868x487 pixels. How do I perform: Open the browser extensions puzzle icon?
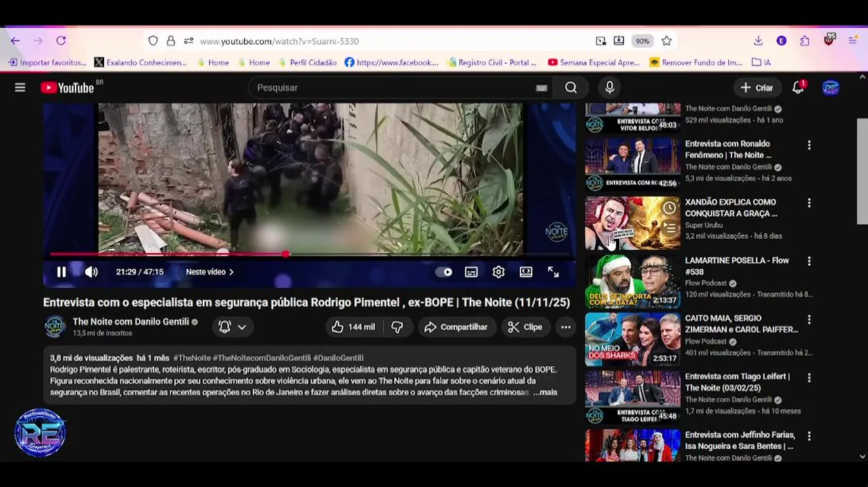pyautogui.click(x=804, y=41)
